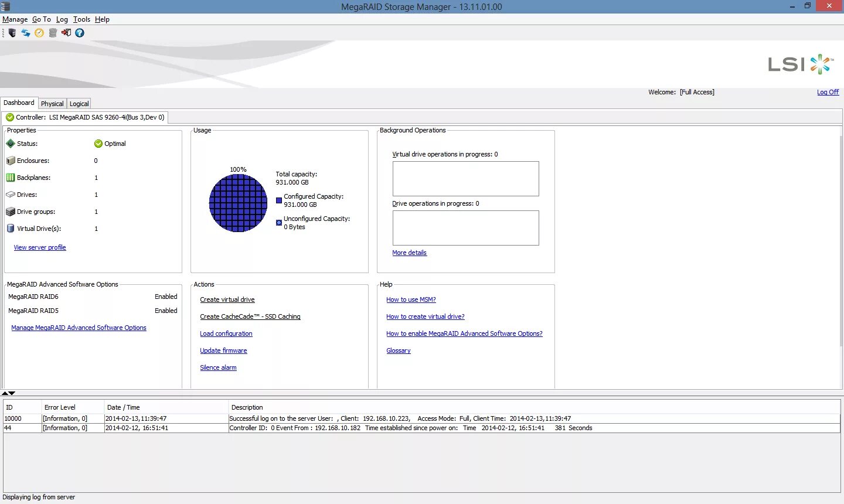
Task: Click MegaRAID RAID6 option row
Action: click(93, 297)
